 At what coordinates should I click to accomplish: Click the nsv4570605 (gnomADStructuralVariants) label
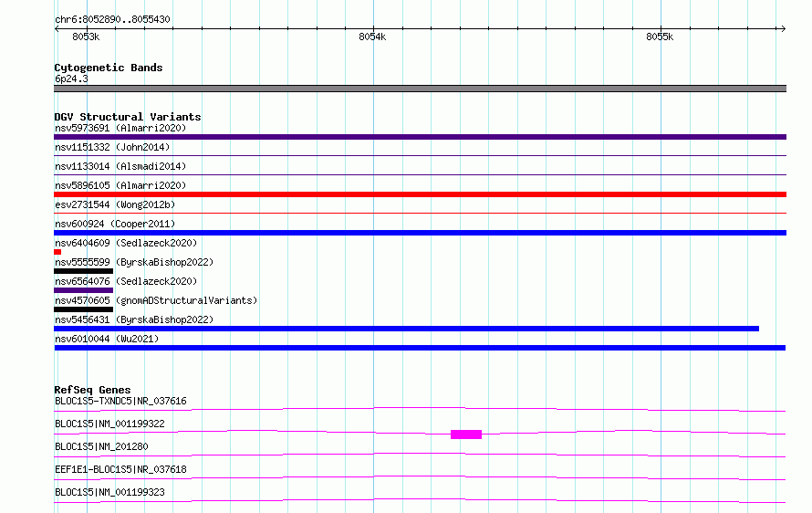[x=156, y=300]
